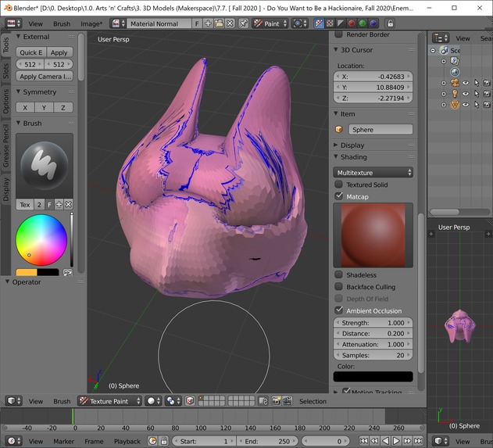Enable the Backface Culling checkbox
This screenshot has height=448, width=493.
(338, 287)
